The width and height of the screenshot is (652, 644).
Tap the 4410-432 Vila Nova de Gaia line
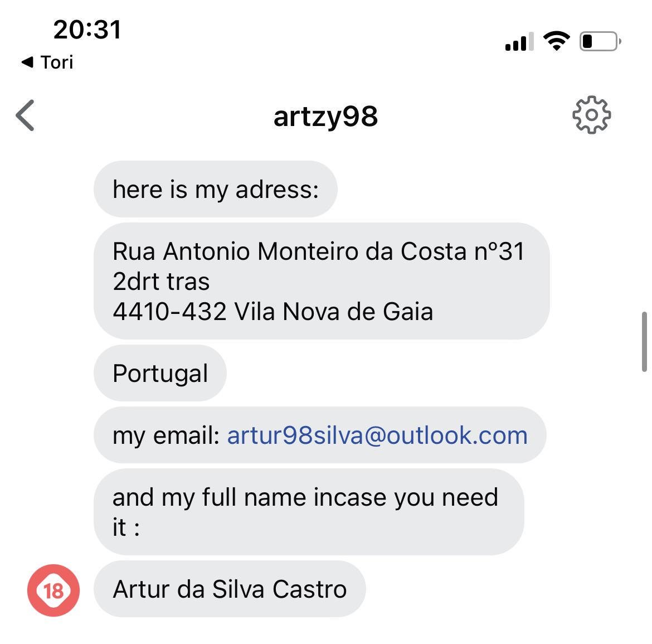273,312
